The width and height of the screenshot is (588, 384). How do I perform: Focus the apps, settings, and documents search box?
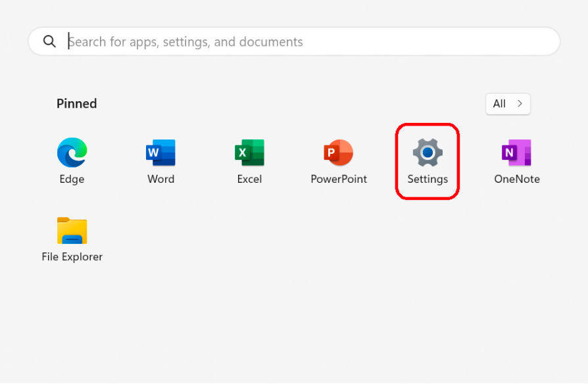309,41
